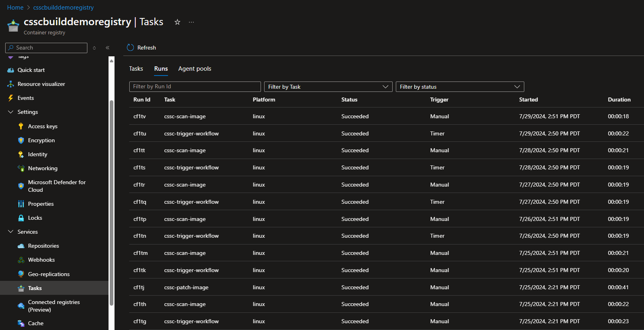Image resolution: width=644 pixels, height=330 pixels.
Task: Open Encryption shield icon in sidebar
Action: point(21,140)
